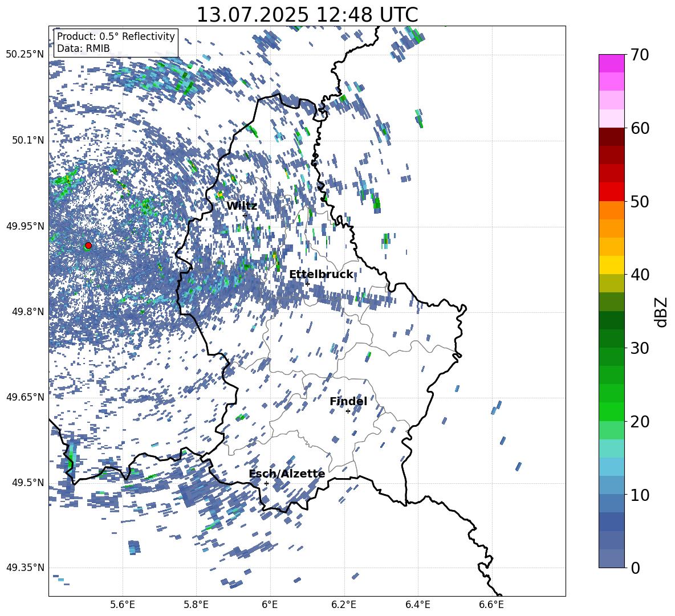Click the colorbar tick value 60

(639, 128)
